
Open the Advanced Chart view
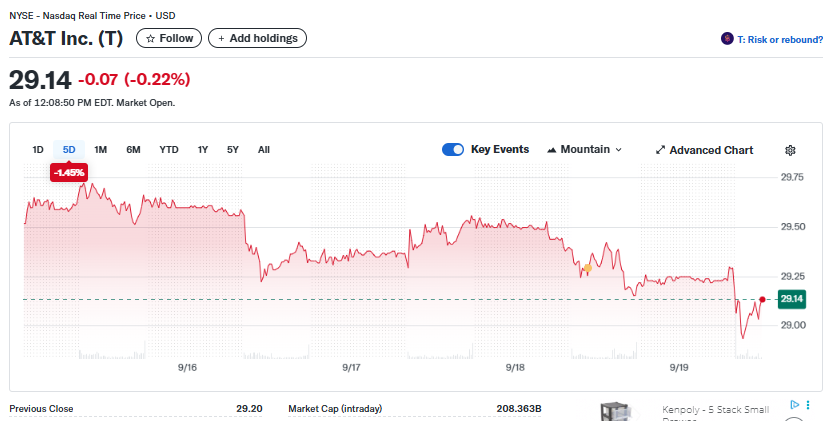[x=704, y=150]
